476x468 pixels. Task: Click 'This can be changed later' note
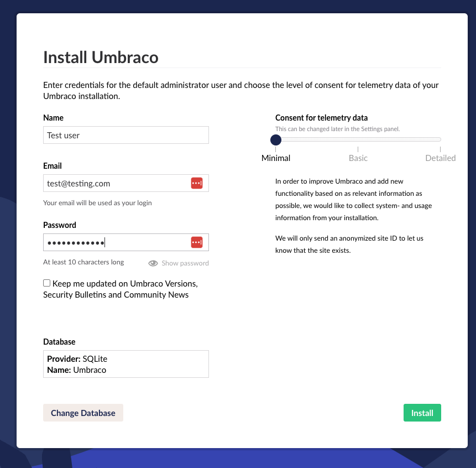(337, 129)
